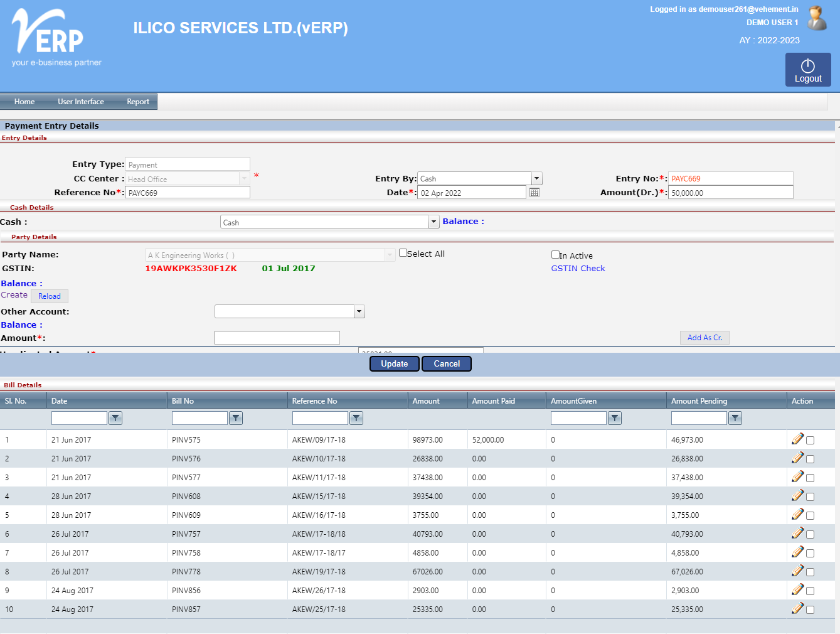Image resolution: width=840 pixels, height=634 pixels.
Task: Click the Add As Cr. button
Action: coord(704,338)
